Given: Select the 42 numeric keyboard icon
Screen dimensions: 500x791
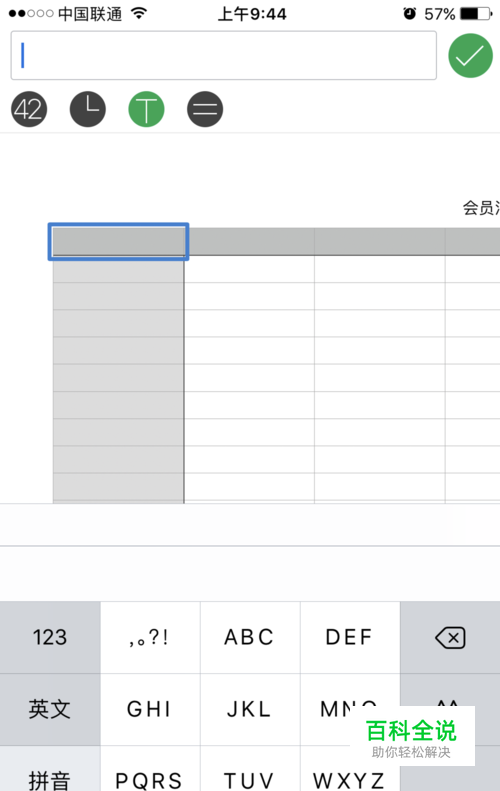Looking at the screenshot, I should (x=29, y=109).
